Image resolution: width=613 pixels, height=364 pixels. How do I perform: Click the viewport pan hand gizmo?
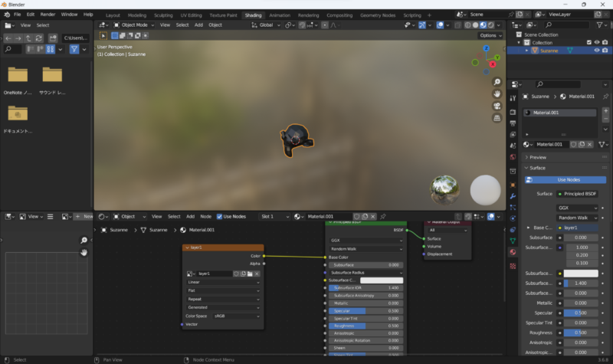click(x=497, y=93)
